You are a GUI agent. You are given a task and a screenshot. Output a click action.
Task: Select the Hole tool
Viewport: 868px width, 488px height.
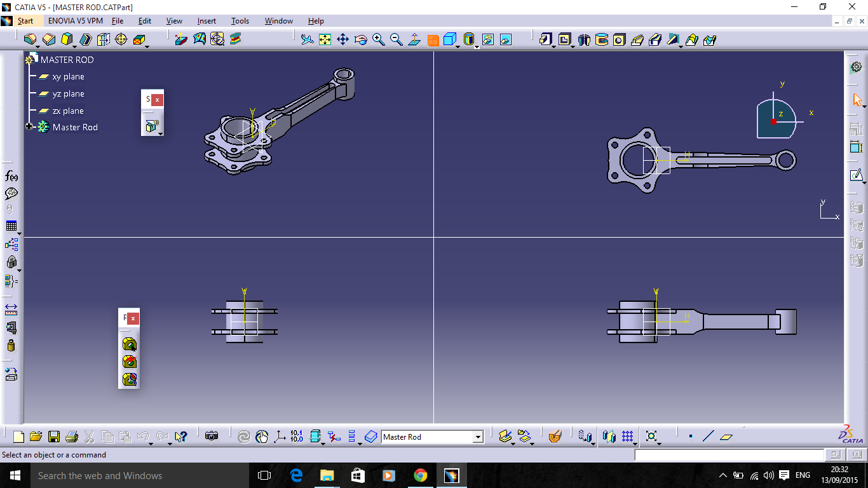click(619, 39)
